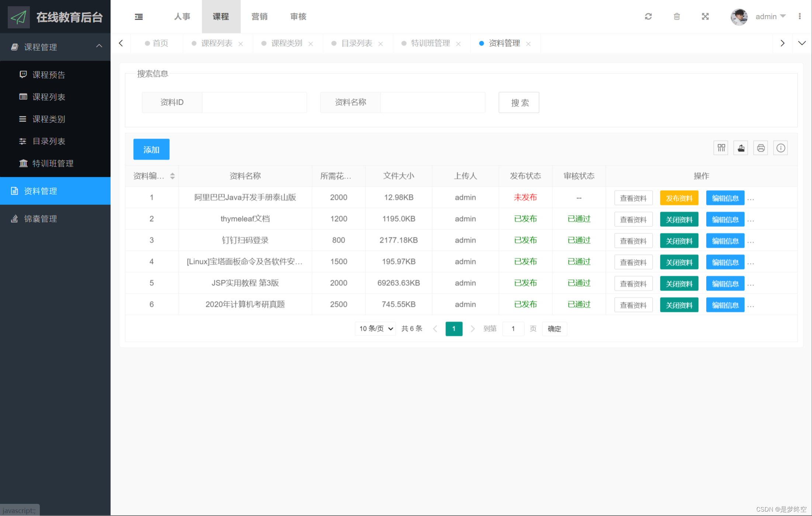Close the 资料管理 tab
The height and width of the screenshot is (516, 812).
point(528,44)
